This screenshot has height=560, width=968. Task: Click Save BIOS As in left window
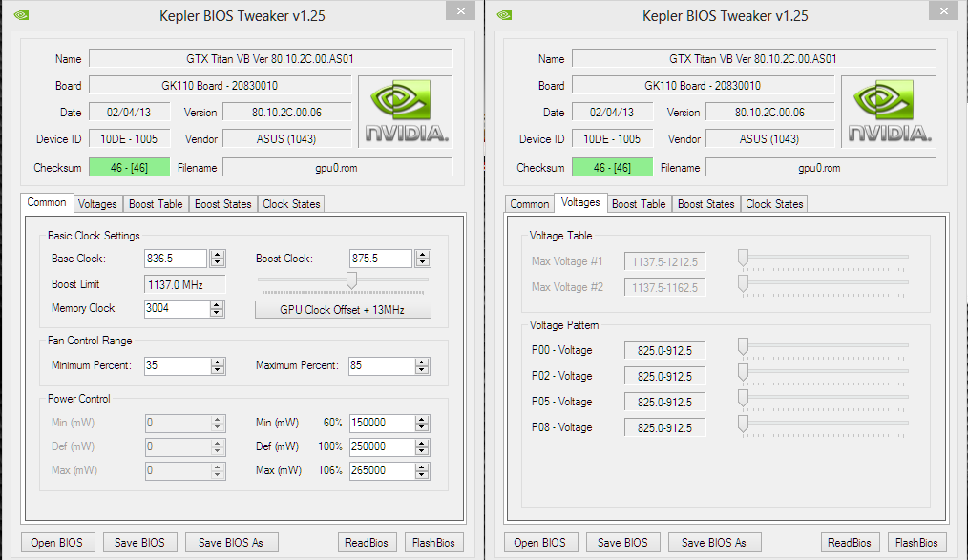231,543
